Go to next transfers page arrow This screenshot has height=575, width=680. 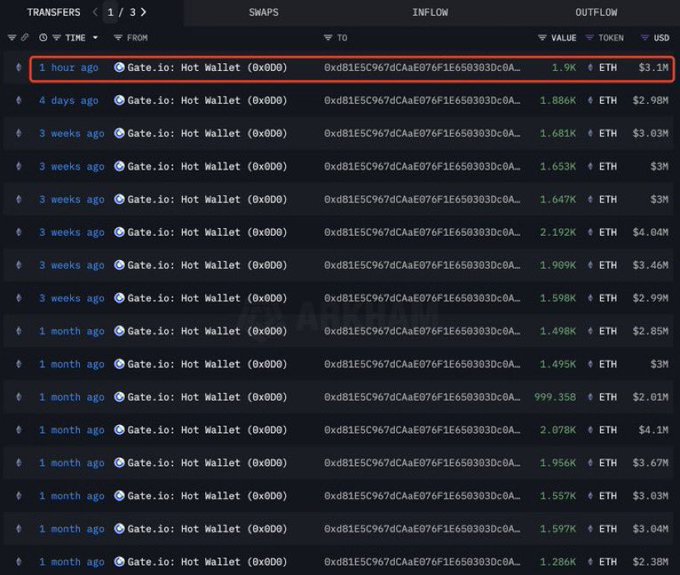(144, 12)
